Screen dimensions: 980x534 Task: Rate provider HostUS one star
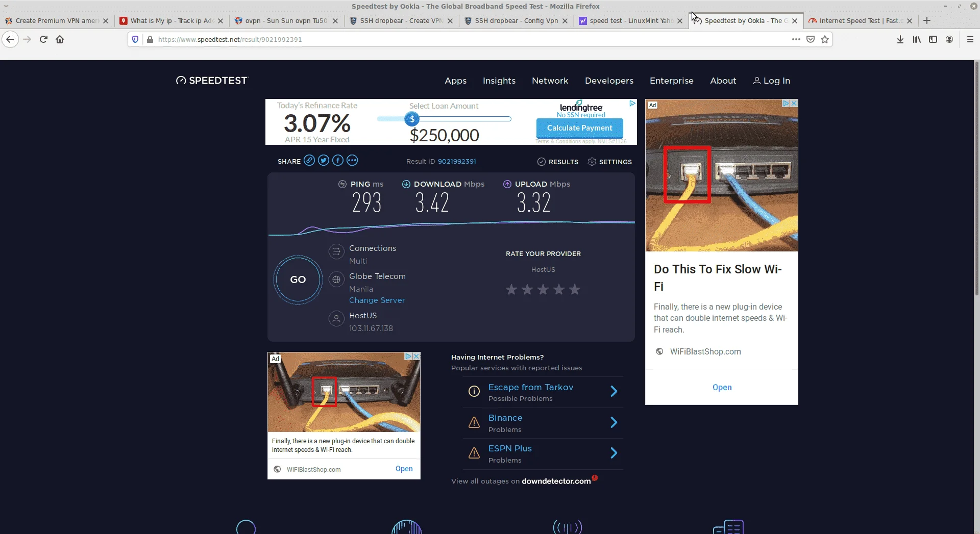tap(511, 290)
